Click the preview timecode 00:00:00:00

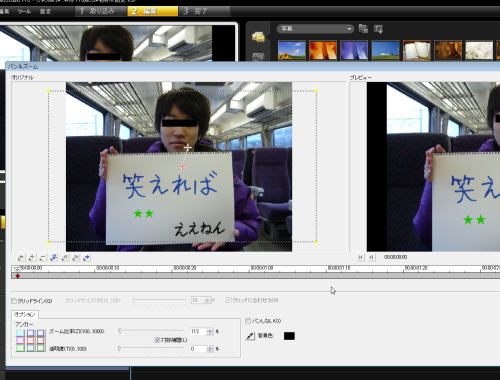point(395,257)
